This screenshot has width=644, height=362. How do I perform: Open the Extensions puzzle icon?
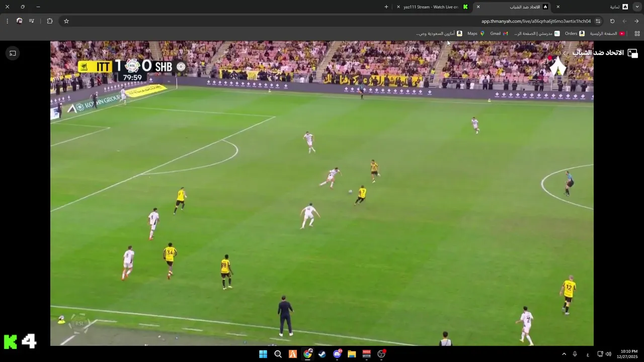pos(50,21)
